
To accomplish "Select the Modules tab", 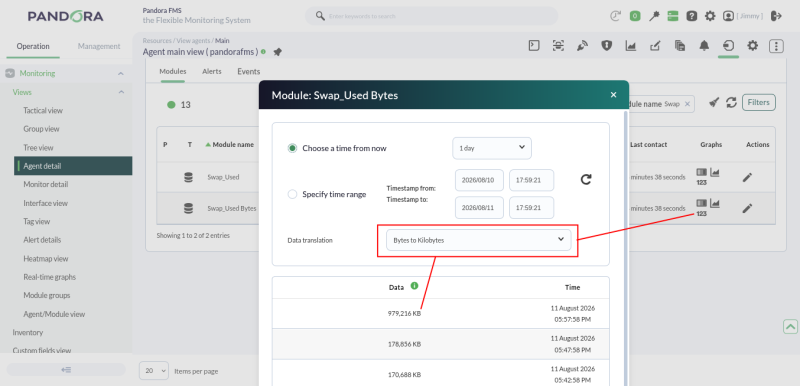I will (x=172, y=72).
